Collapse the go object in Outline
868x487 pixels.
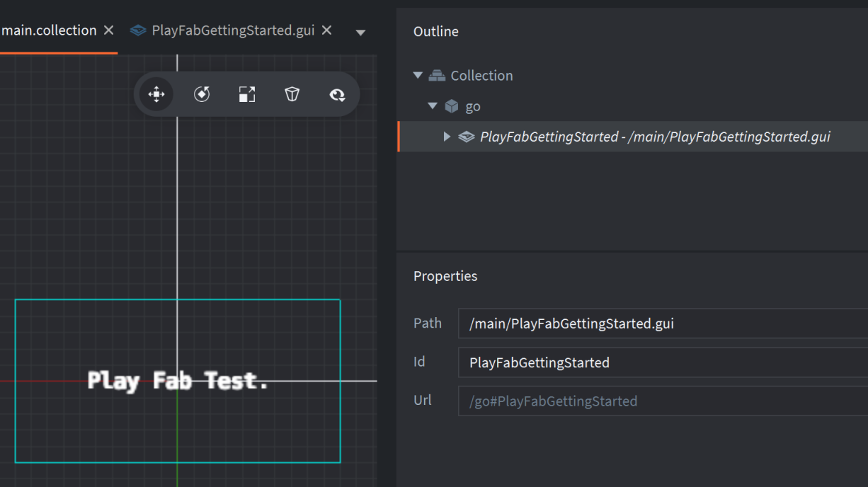(433, 105)
